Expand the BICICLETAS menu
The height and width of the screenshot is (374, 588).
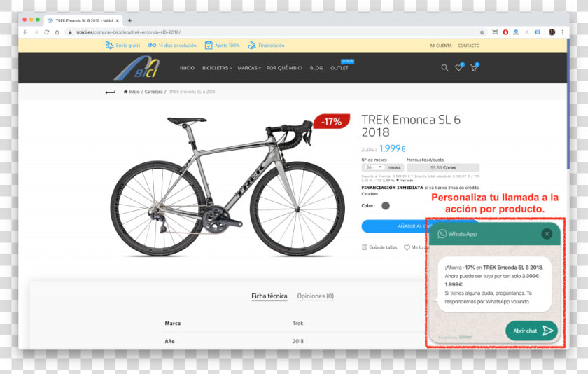click(217, 68)
